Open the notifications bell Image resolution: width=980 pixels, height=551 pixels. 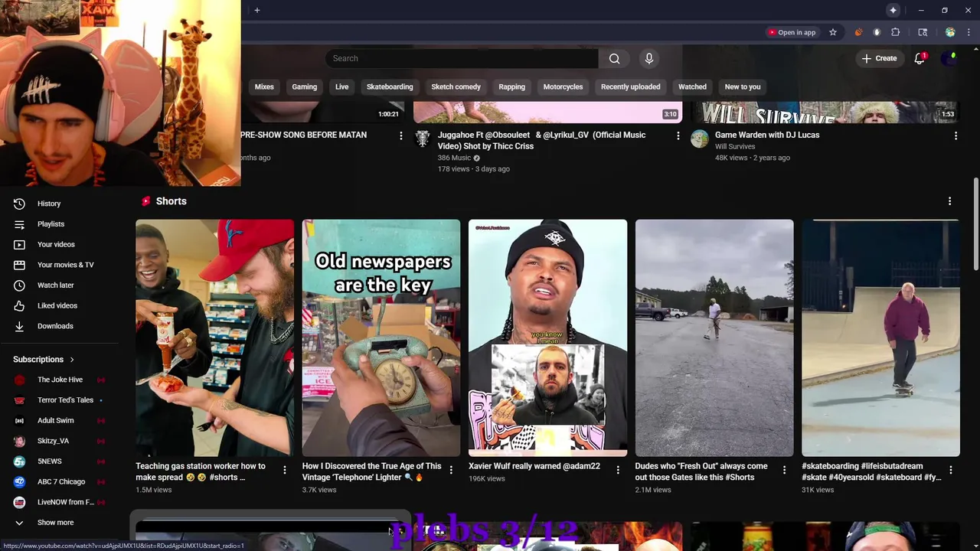920,58
